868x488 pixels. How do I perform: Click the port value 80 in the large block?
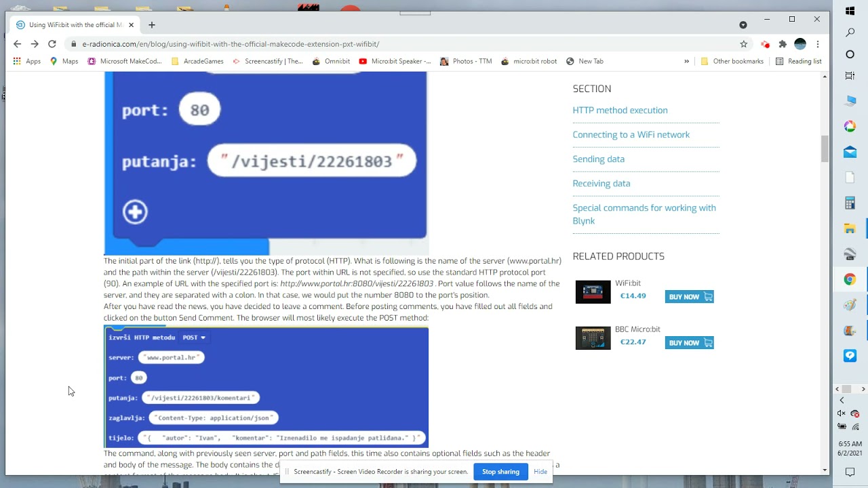click(x=199, y=110)
